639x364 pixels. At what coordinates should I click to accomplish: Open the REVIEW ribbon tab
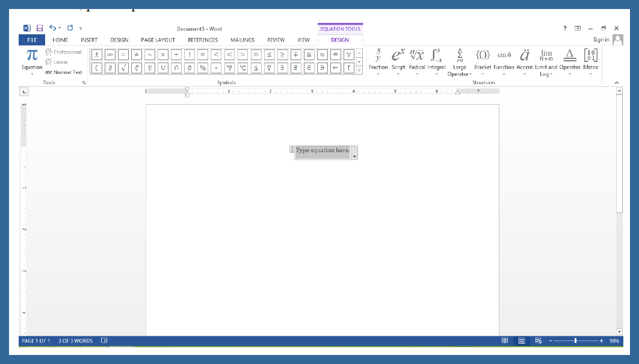(x=276, y=40)
